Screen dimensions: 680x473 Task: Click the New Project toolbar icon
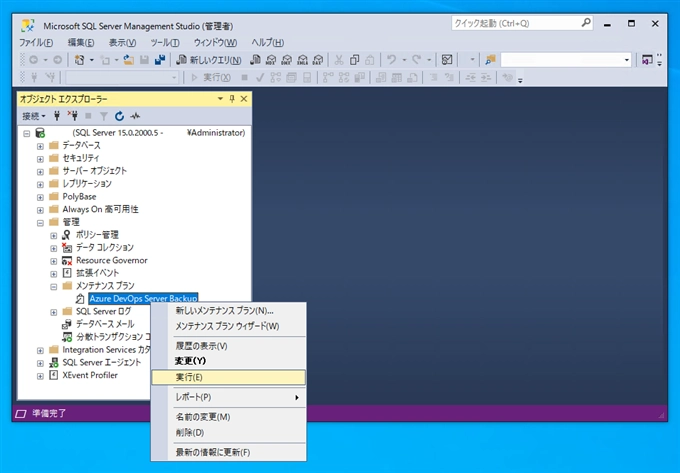click(x=79, y=60)
